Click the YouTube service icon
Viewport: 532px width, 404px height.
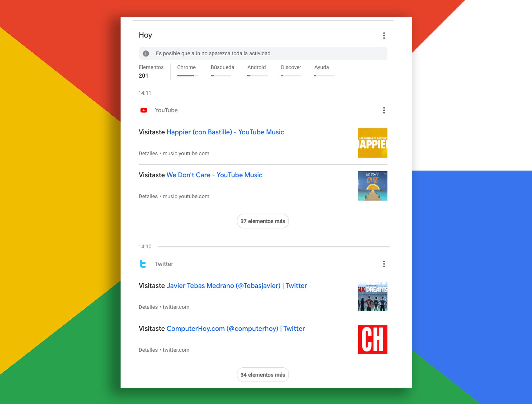point(144,110)
